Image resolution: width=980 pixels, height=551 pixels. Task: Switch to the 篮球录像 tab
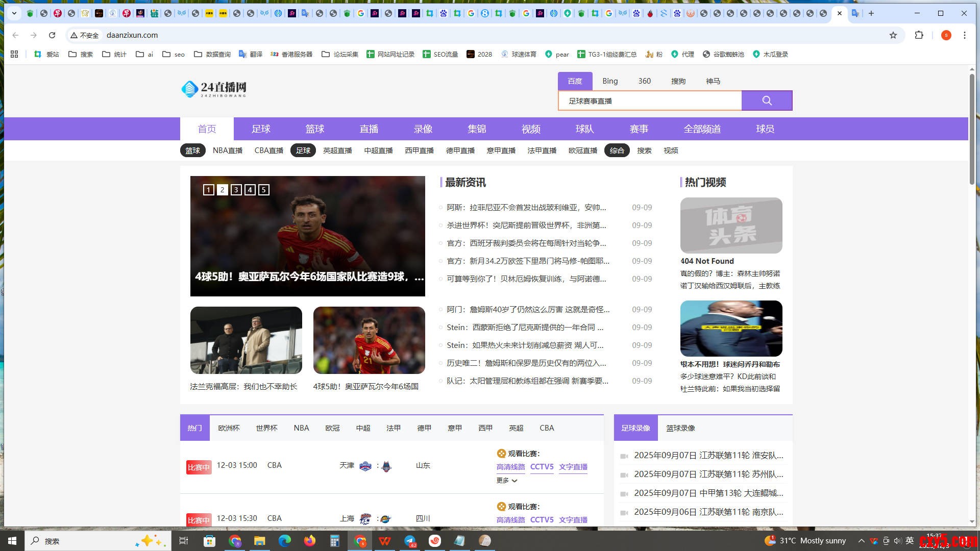[x=680, y=428]
